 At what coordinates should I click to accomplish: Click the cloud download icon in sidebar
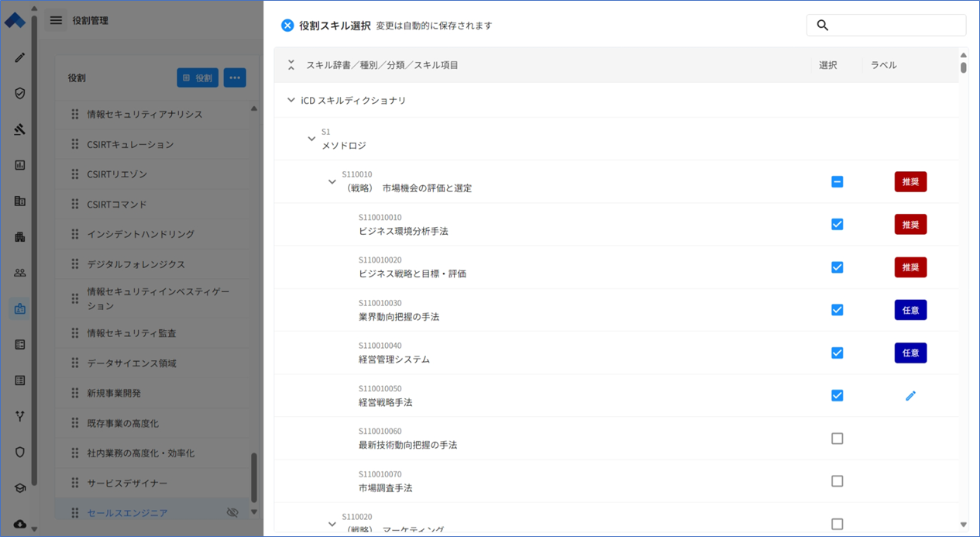point(20,524)
